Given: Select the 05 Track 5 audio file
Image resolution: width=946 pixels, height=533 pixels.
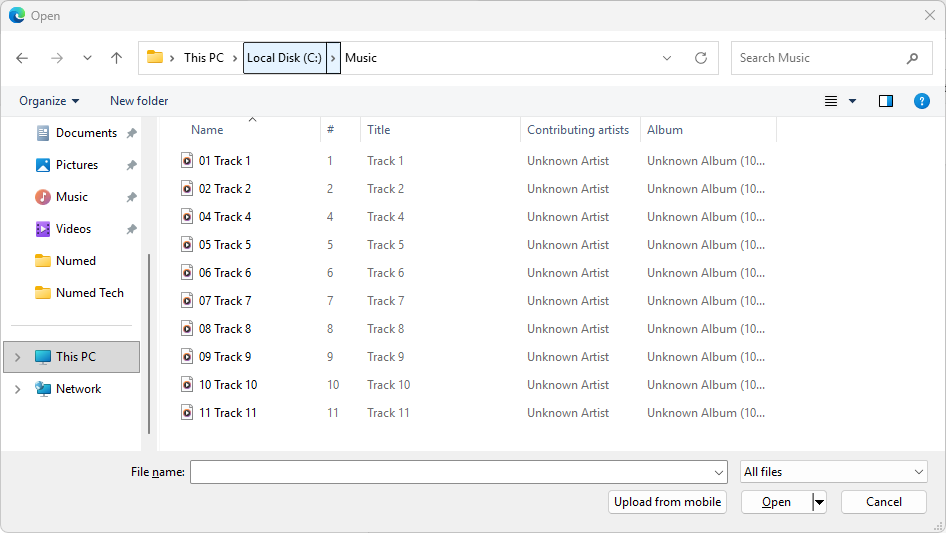Looking at the screenshot, I should [x=225, y=245].
